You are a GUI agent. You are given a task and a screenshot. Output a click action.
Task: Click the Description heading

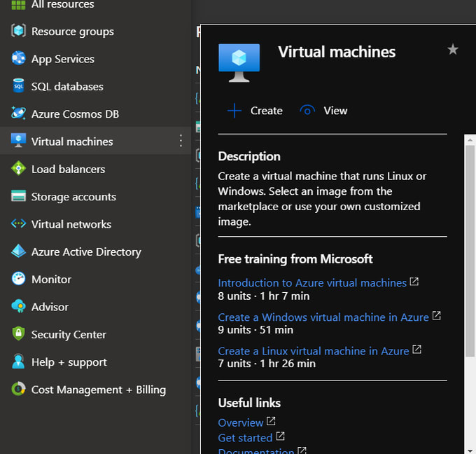(249, 156)
